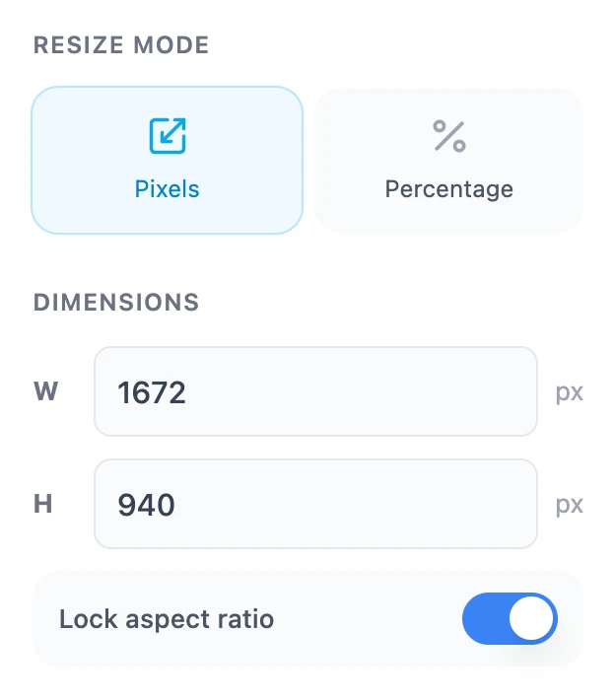This screenshot has width=615, height=700.
Task: Focus the height input field
Action: point(315,504)
